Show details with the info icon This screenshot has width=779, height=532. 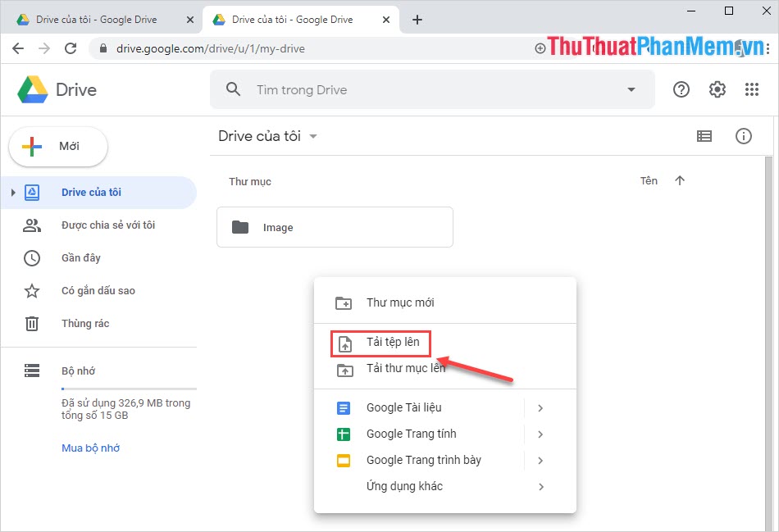click(743, 136)
